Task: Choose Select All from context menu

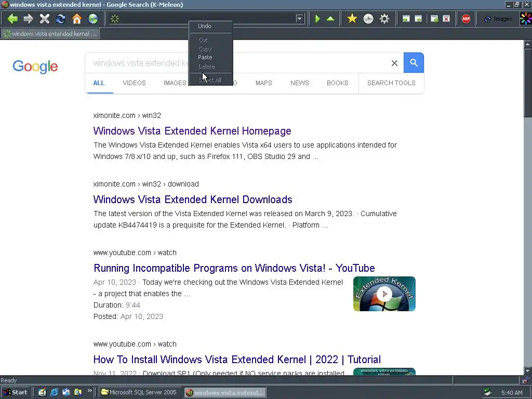Action: 211,80
